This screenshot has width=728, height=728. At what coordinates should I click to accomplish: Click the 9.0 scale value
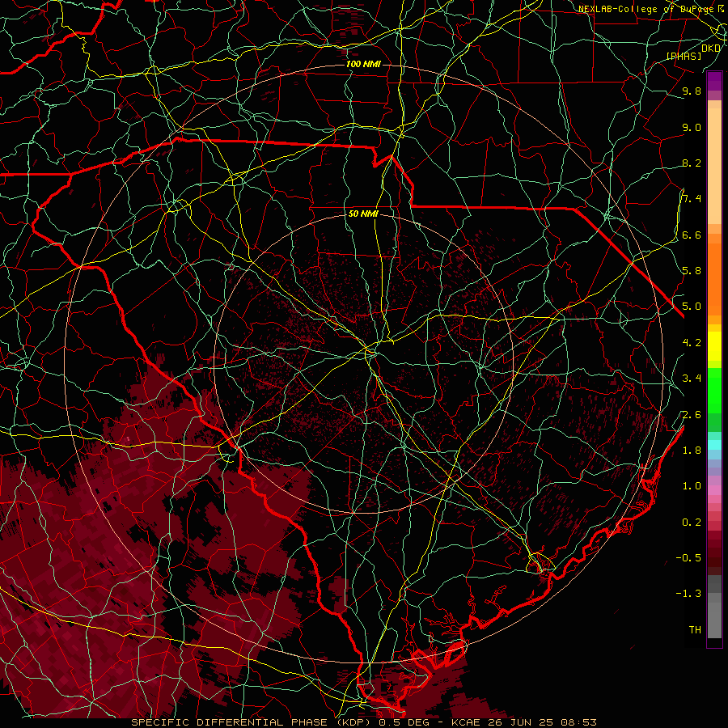692,127
